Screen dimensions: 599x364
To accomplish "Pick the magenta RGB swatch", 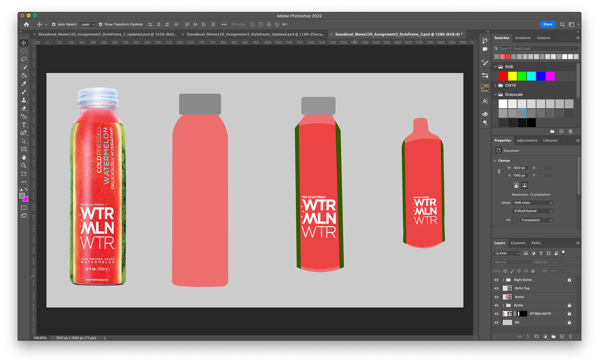I will (550, 76).
